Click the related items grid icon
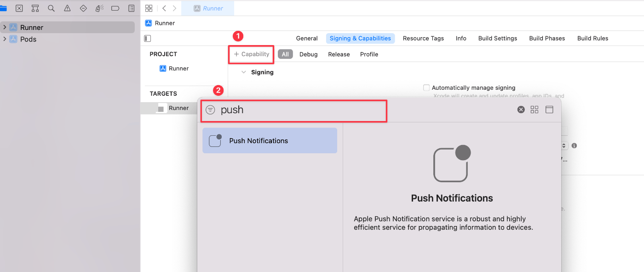 149,8
